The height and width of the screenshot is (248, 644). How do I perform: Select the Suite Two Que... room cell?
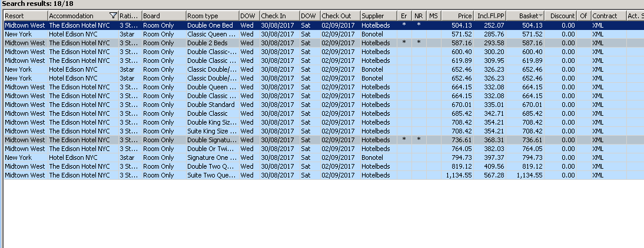[x=213, y=175]
